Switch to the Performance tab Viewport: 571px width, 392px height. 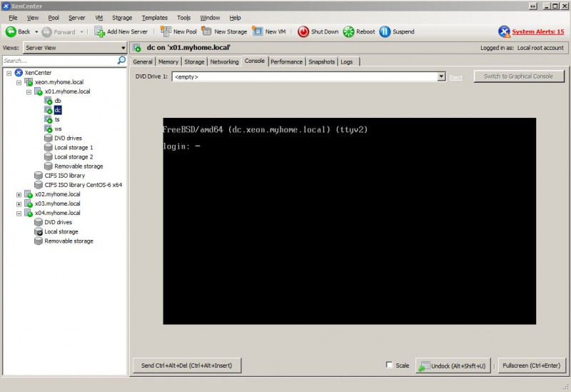coord(287,61)
